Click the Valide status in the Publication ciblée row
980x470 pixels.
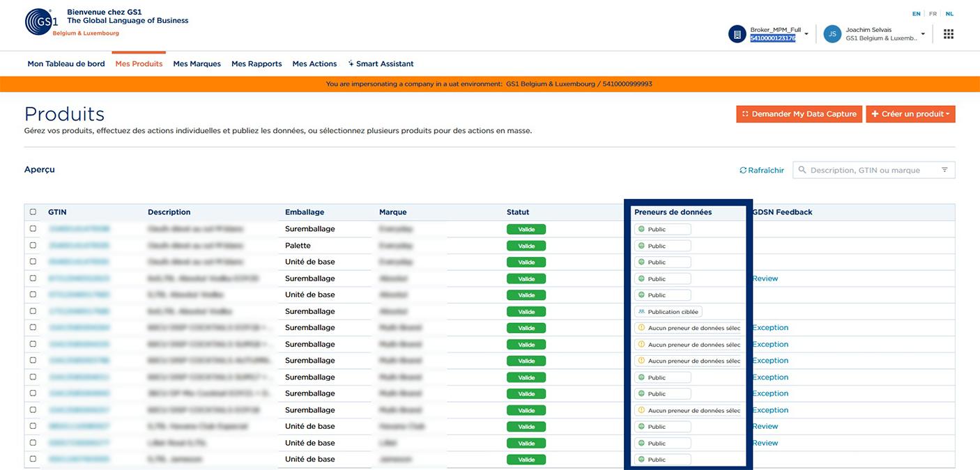(526, 312)
